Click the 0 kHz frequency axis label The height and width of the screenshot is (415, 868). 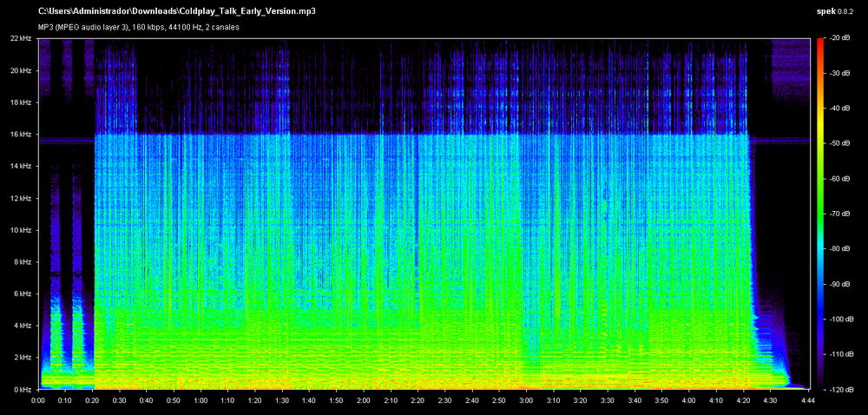(x=23, y=389)
